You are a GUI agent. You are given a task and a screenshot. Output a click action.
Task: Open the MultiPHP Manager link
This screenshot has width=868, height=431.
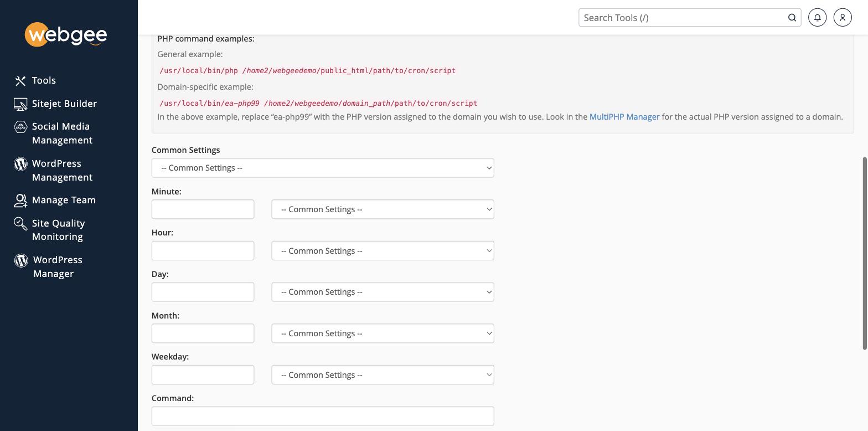[624, 117]
